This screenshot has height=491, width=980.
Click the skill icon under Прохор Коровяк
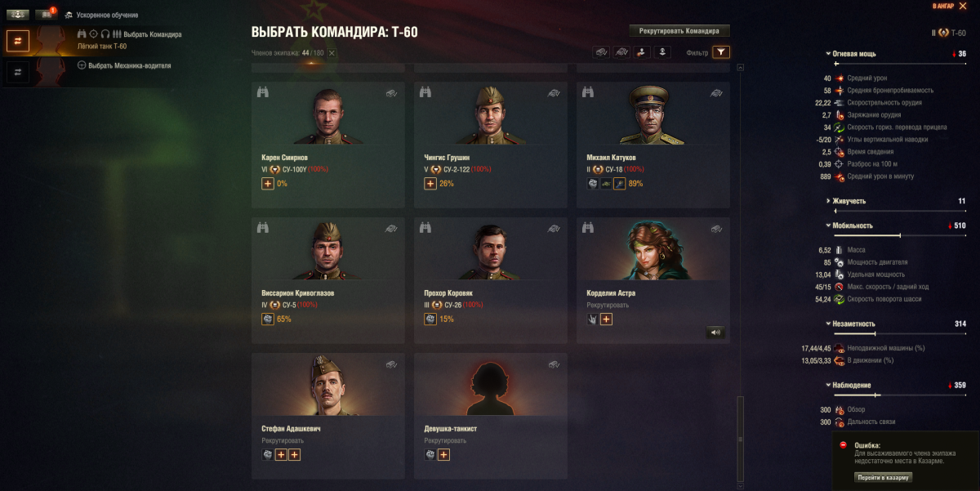(x=430, y=319)
